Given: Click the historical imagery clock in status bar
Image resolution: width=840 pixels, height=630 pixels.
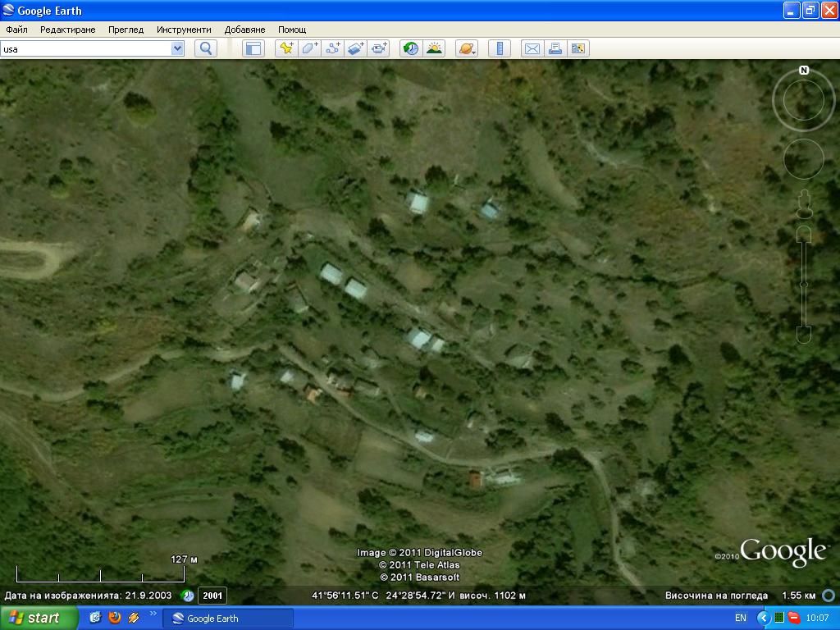Looking at the screenshot, I should click(187, 596).
